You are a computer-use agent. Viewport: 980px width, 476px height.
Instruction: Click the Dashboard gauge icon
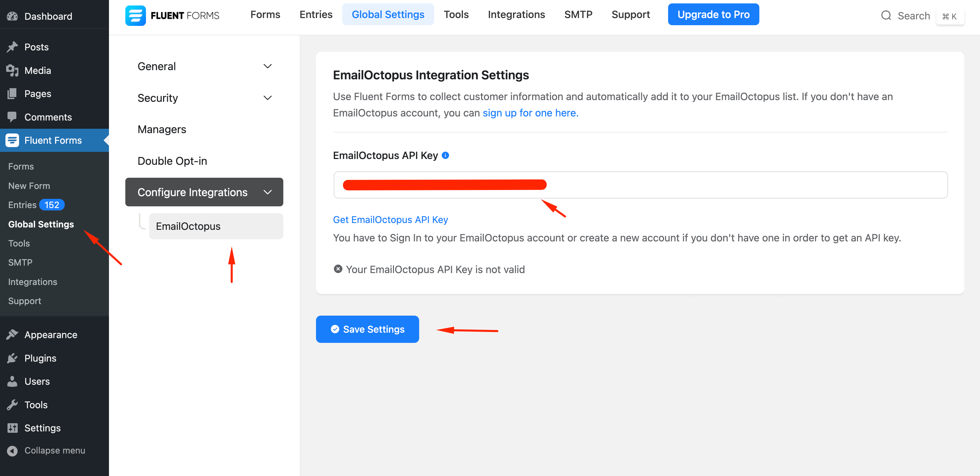coord(12,16)
